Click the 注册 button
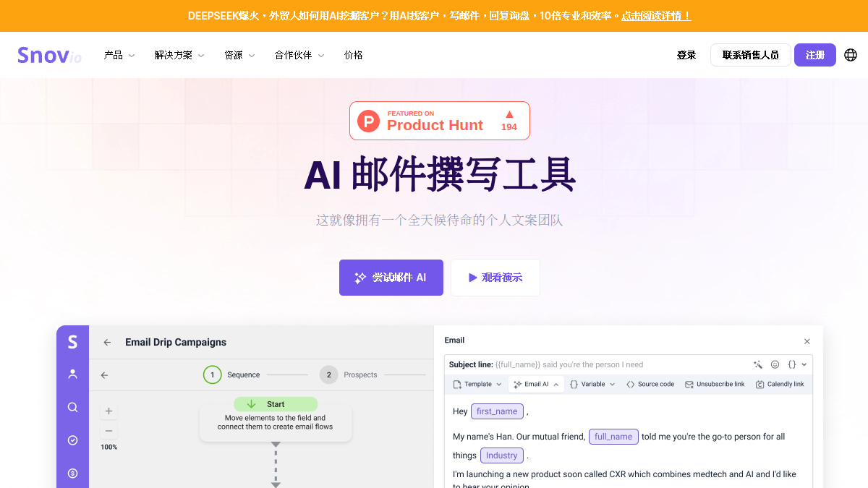Viewport: 868px width, 488px height. [x=815, y=55]
